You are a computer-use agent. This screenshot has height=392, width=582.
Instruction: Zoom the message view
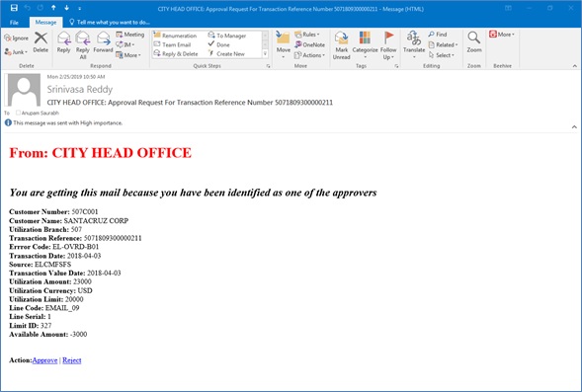474,42
